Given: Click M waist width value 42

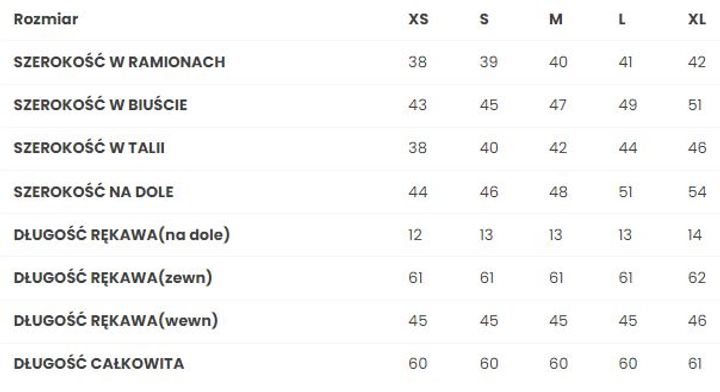Looking at the screenshot, I should click(558, 148).
